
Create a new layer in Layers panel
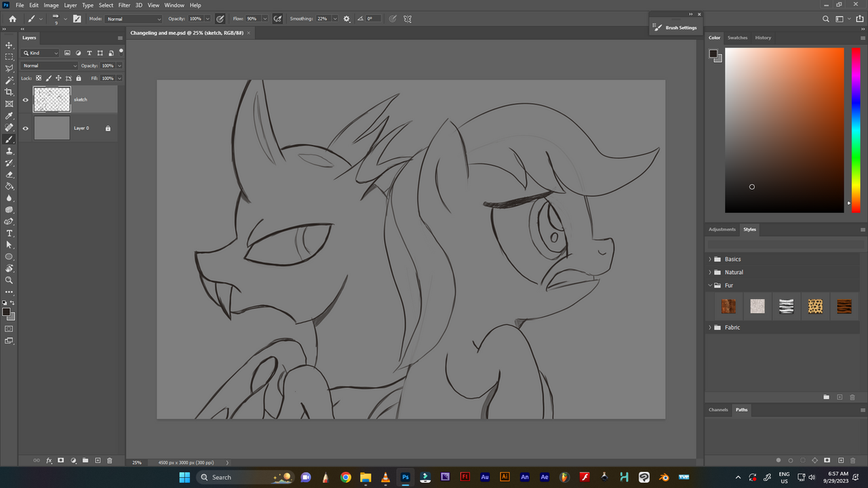[98, 460]
